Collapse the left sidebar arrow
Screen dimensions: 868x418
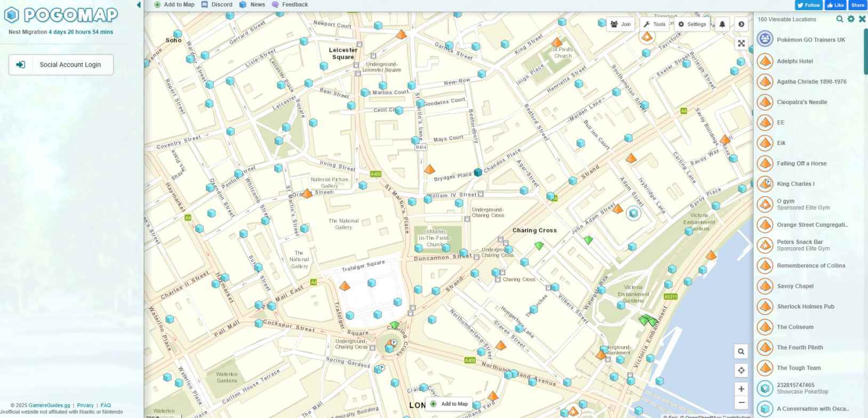(x=139, y=5)
